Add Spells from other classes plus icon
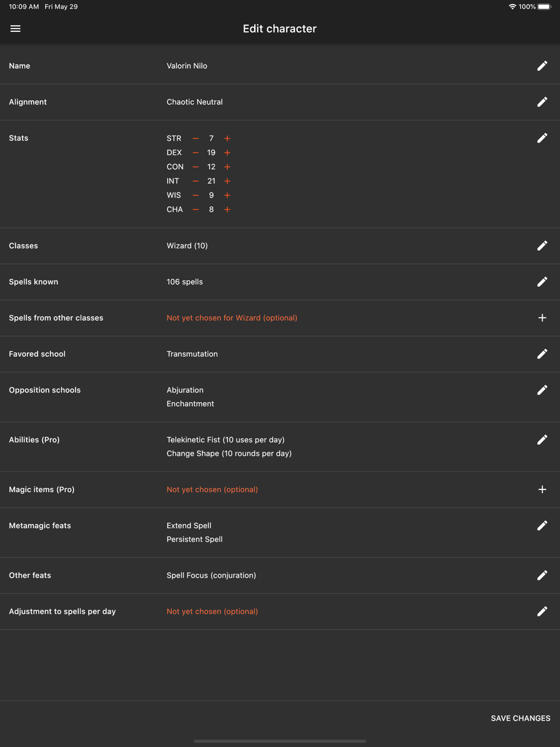 click(542, 318)
